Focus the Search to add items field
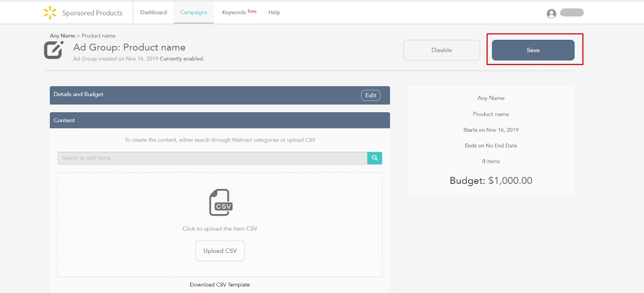This screenshot has height=293, width=644. coord(213,158)
